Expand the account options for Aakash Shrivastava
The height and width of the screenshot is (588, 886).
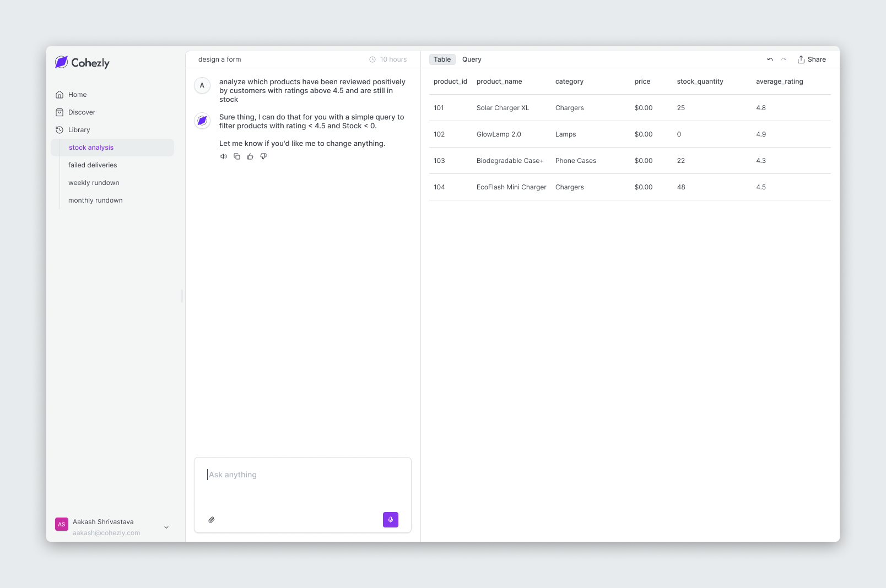pos(166,527)
